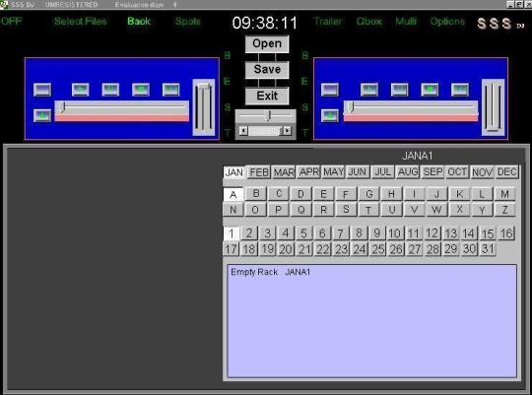Click the blank button on right deck
The width and height of the screenshot is (532, 395).
click(x=330, y=90)
